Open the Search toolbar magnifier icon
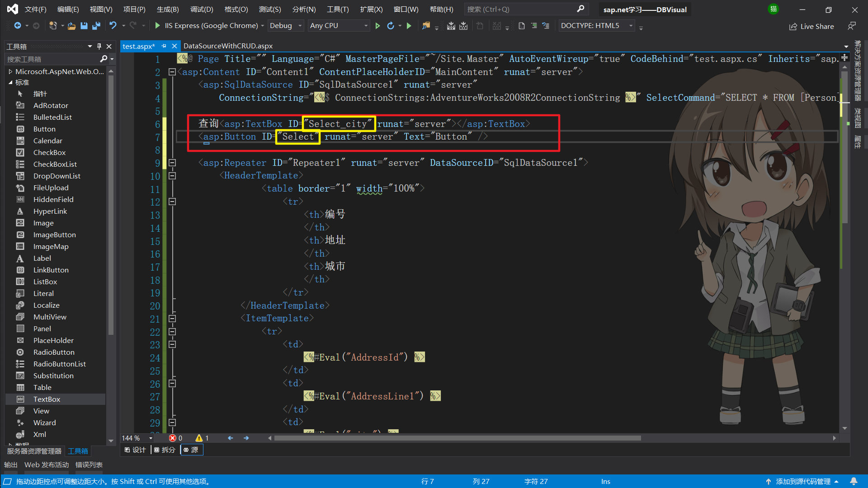This screenshot has height=488, width=868. tap(582, 8)
